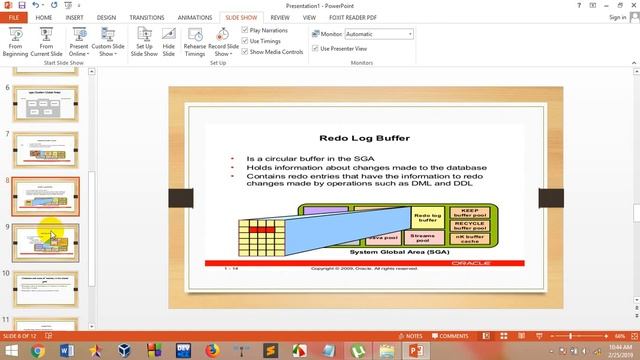Open Windows Start menu

click(11, 351)
